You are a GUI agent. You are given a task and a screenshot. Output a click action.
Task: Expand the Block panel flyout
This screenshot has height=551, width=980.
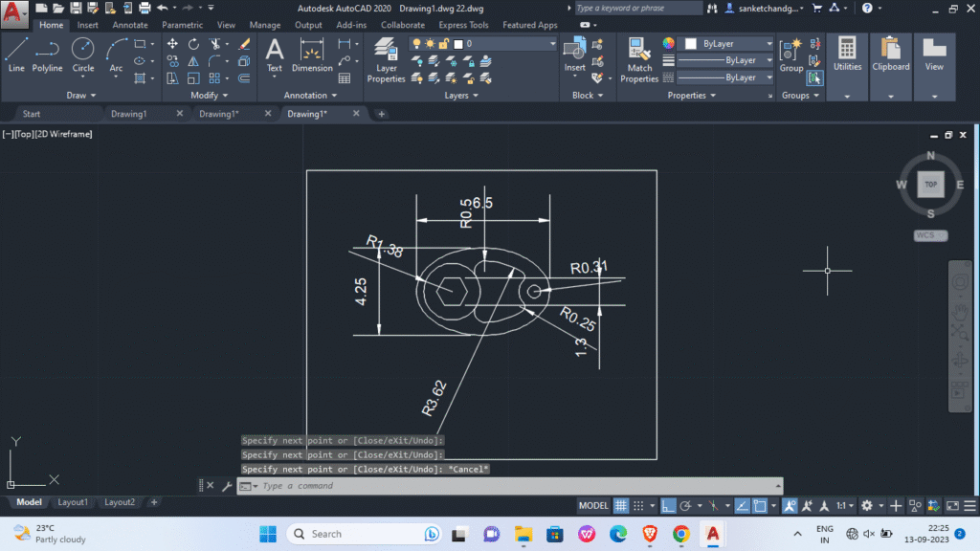588,96
